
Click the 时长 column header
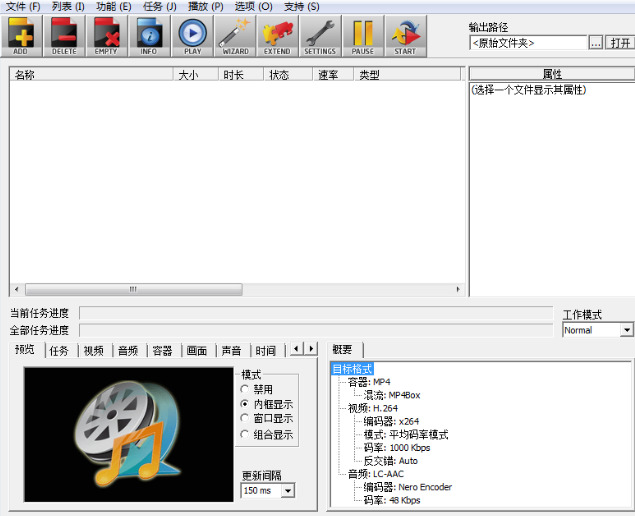[241, 75]
